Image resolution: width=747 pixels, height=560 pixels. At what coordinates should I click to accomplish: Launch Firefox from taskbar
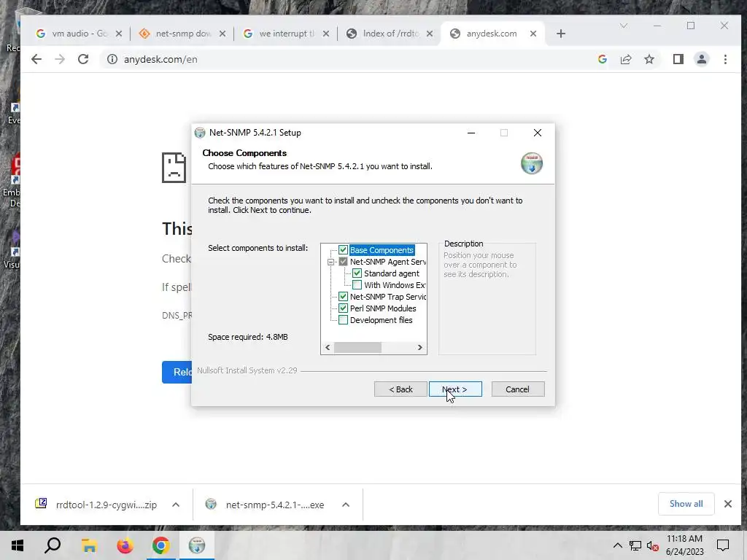pyautogui.click(x=125, y=545)
